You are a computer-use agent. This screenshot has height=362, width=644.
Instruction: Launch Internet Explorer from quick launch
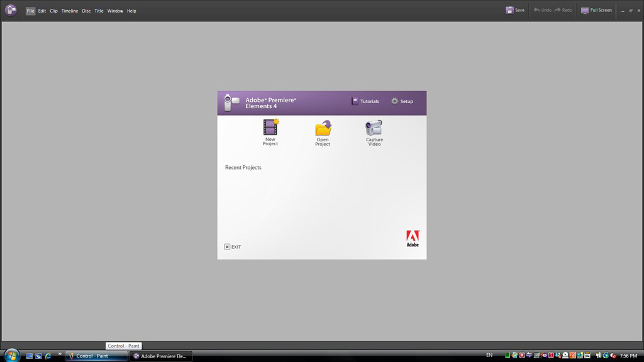[x=48, y=356]
